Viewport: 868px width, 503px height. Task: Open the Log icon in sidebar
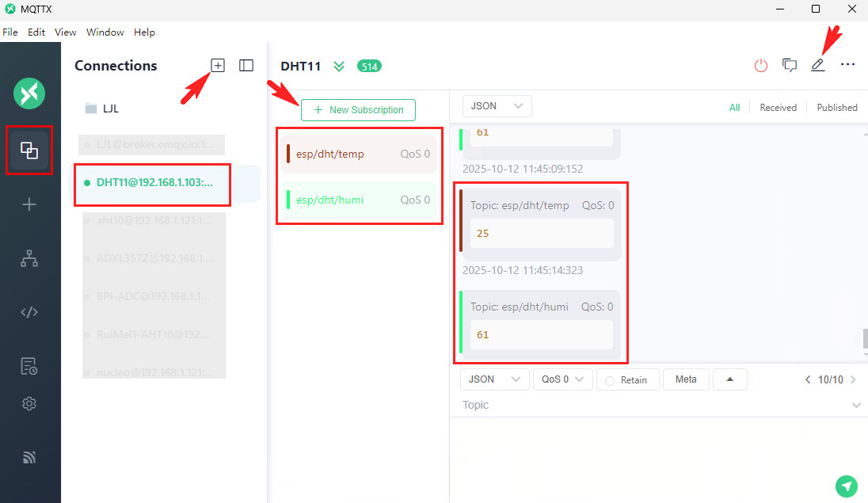[x=29, y=365]
